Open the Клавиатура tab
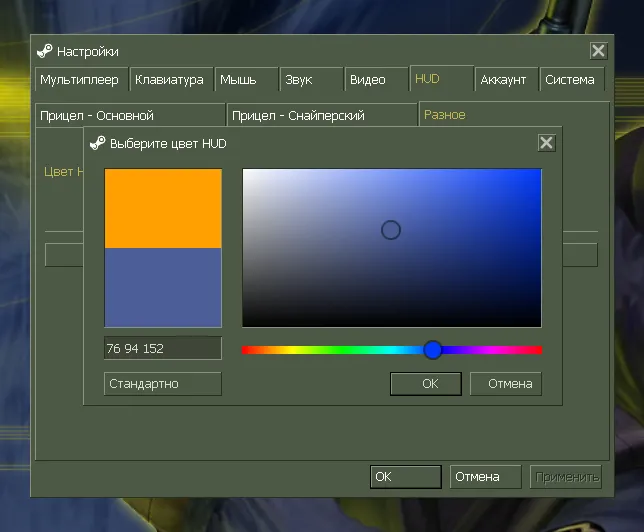 click(x=171, y=79)
